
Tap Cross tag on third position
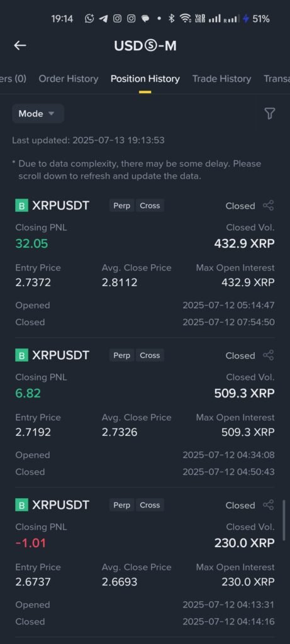[150, 505]
